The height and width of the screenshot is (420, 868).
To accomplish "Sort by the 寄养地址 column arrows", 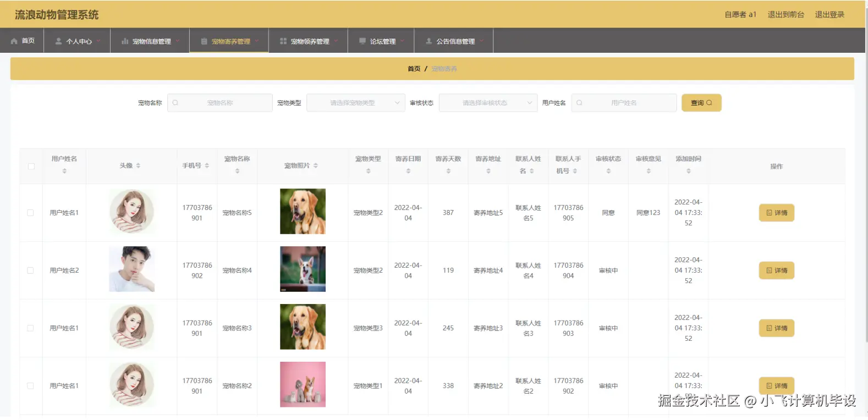I will pyautogui.click(x=488, y=171).
